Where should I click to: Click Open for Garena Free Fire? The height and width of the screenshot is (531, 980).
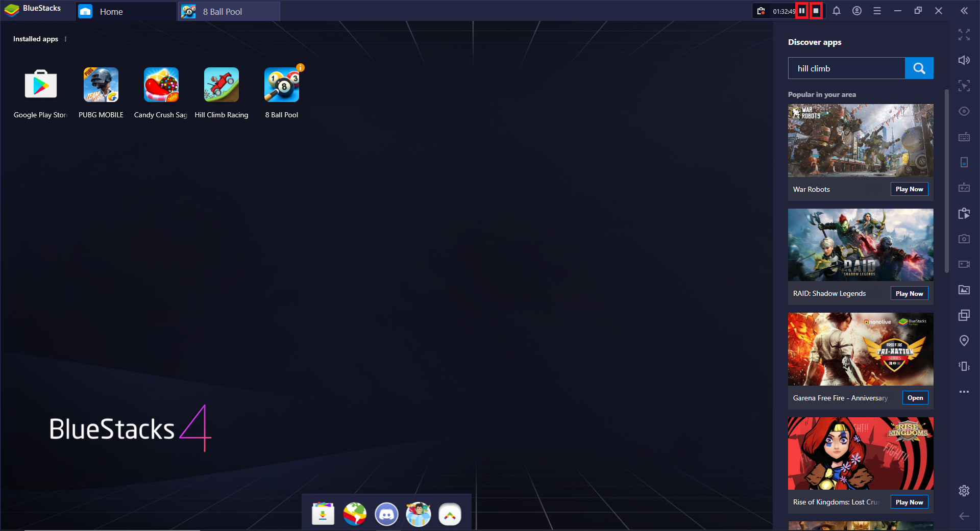(x=915, y=398)
